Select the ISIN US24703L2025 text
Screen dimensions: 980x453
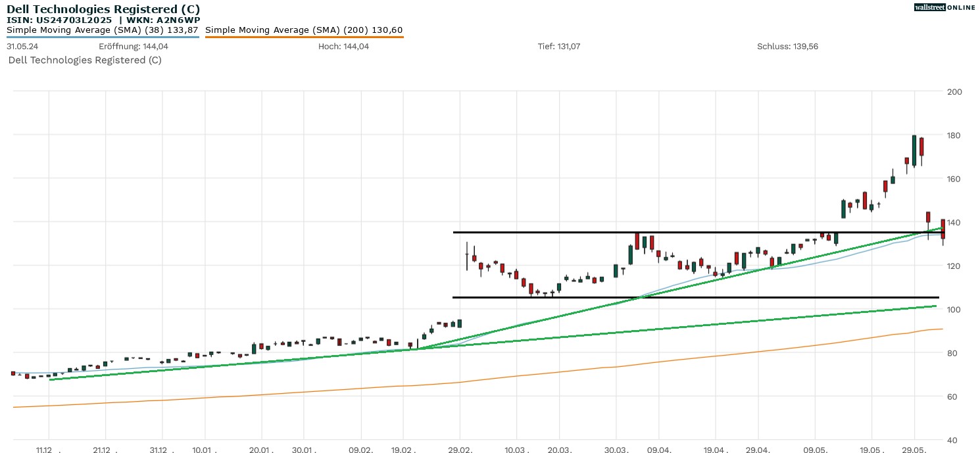pos(59,20)
